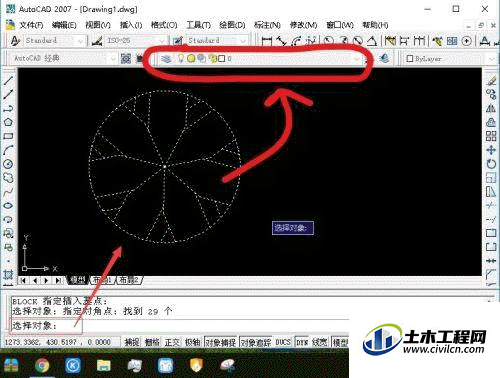Open the 插入(I) menu
500x378 pixels.
click(x=131, y=25)
